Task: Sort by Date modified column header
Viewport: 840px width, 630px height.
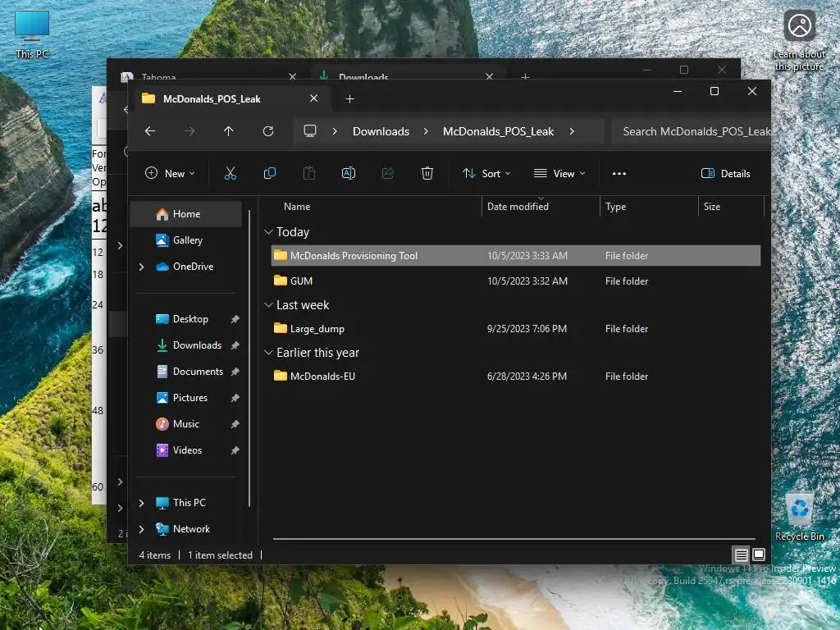Action: coord(518,206)
